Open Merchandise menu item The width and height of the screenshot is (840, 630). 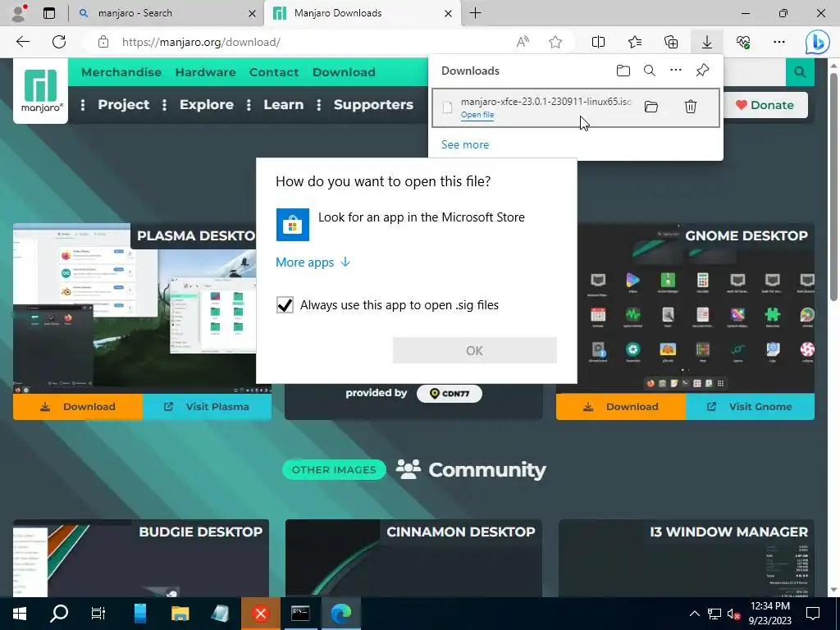point(121,72)
